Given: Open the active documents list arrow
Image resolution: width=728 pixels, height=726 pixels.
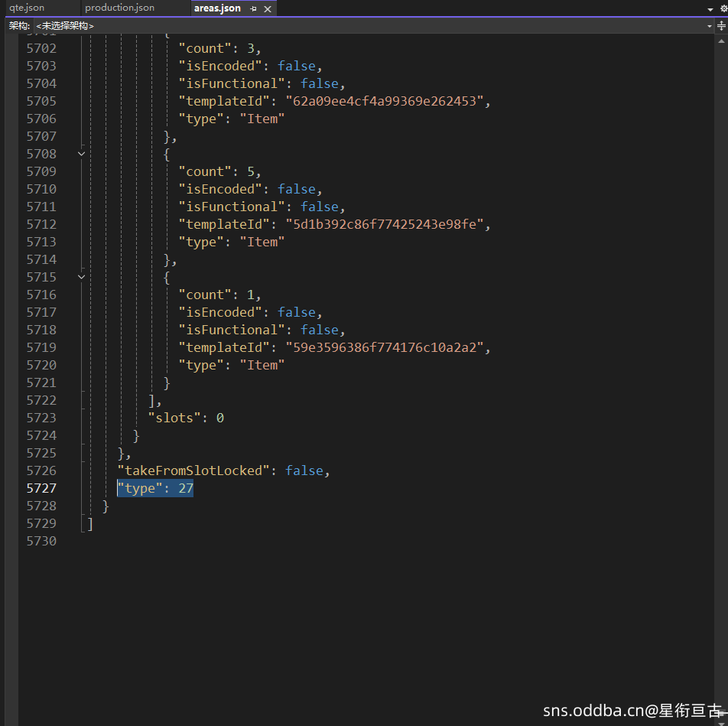Looking at the screenshot, I should (710, 8).
